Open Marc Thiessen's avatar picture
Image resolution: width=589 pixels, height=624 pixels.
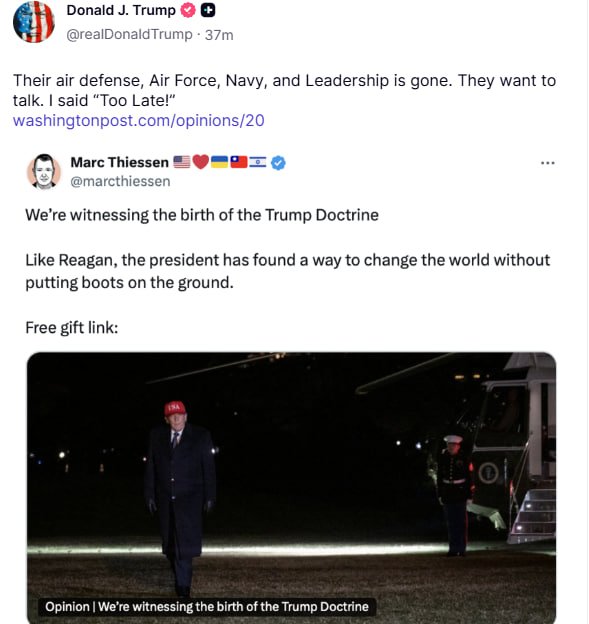tap(44, 172)
